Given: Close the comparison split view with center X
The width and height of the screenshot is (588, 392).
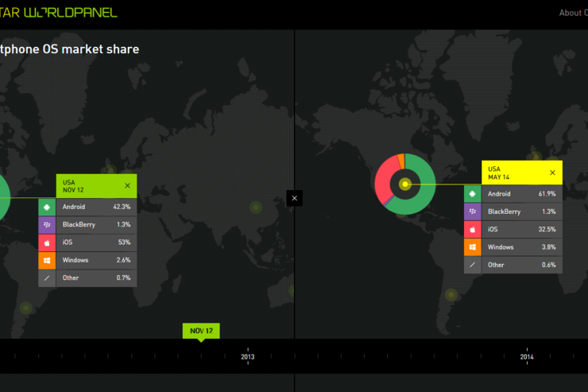Looking at the screenshot, I should coord(294,198).
